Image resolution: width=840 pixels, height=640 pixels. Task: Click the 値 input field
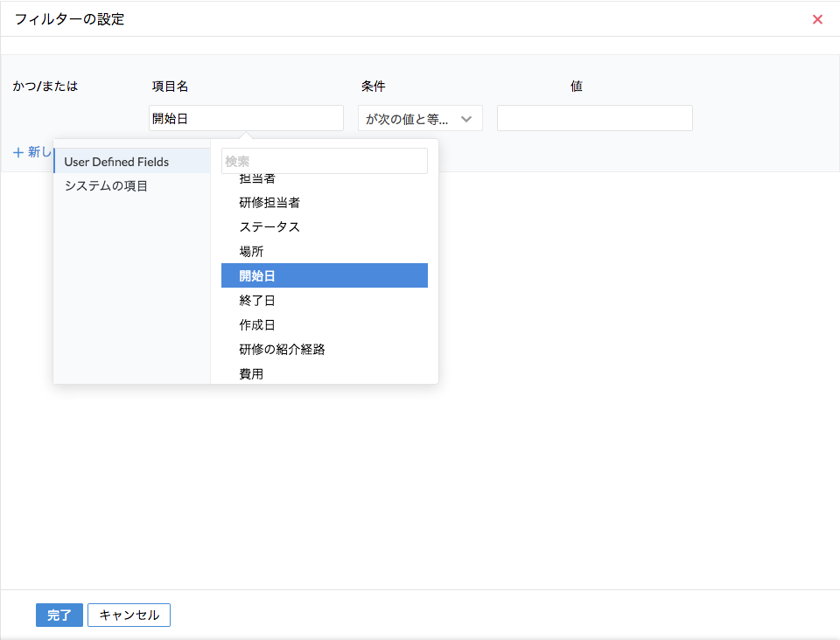[594, 119]
